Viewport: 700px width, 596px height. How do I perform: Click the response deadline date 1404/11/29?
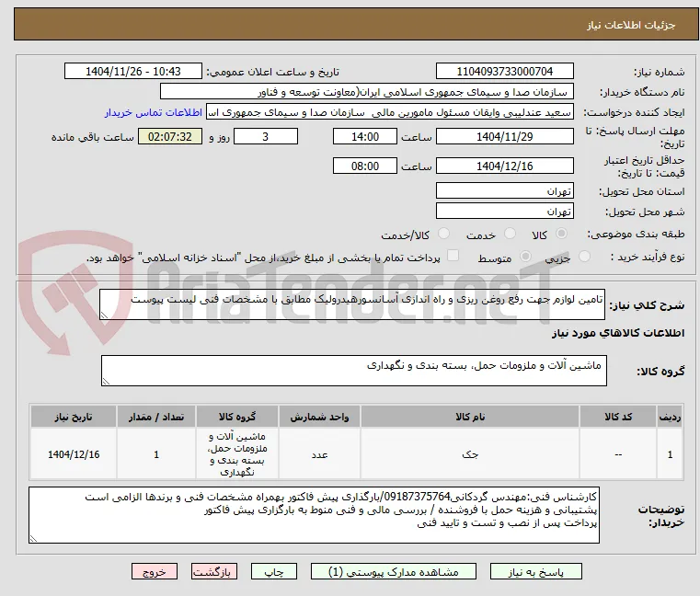click(x=504, y=137)
